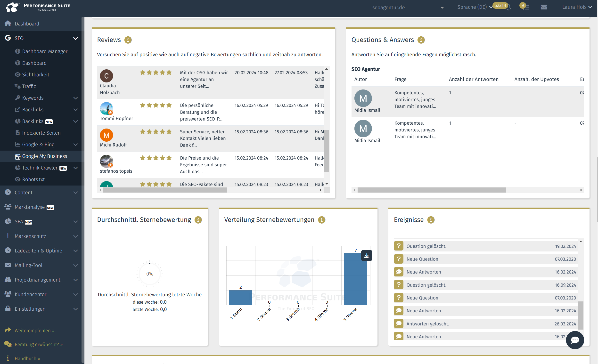Click the Durchschnittl. Sternebewertung info icon

(198, 220)
